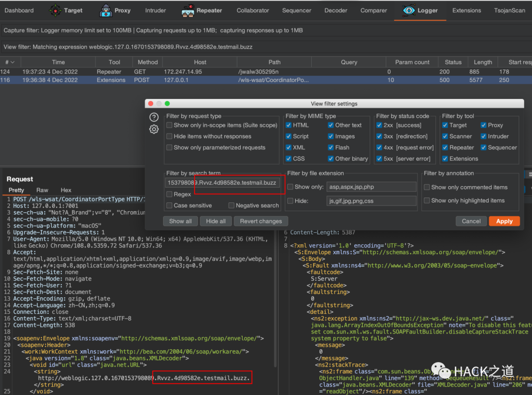Enable the Regex search option

169,195
